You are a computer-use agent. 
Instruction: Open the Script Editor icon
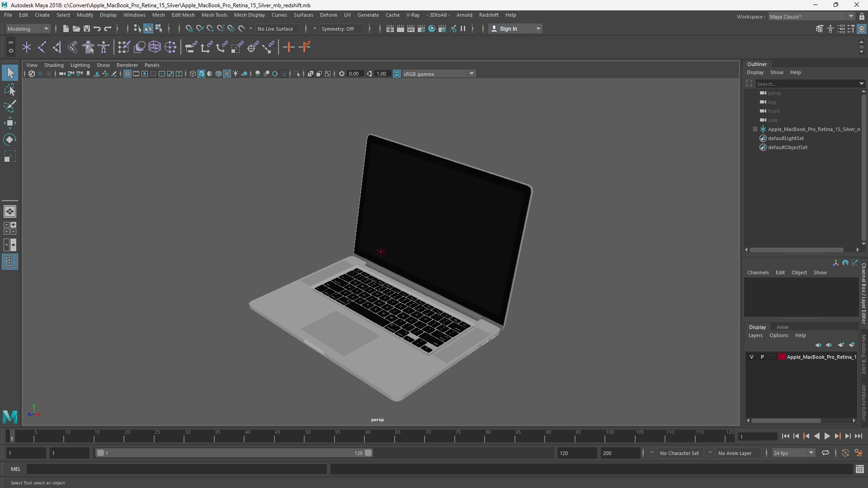point(860,469)
